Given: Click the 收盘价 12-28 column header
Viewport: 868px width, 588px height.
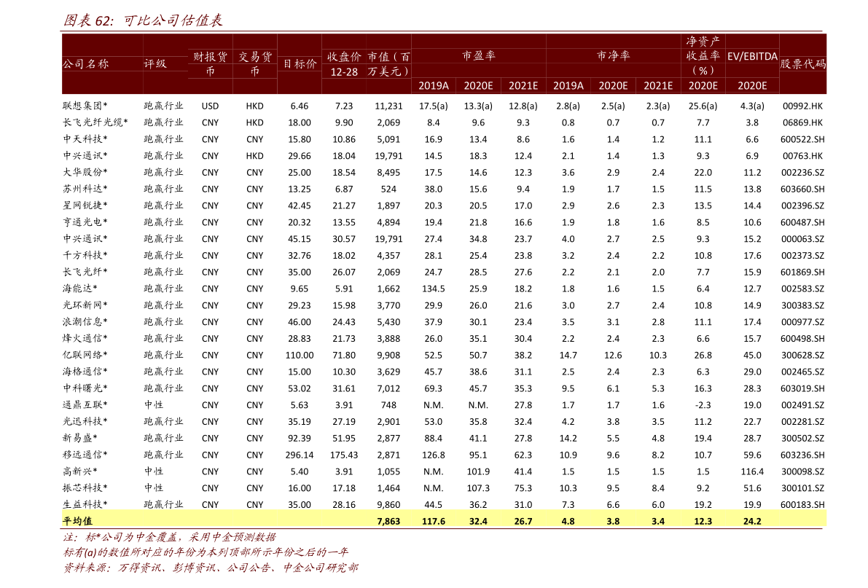Looking at the screenshot, I should (x=344, y=64).
